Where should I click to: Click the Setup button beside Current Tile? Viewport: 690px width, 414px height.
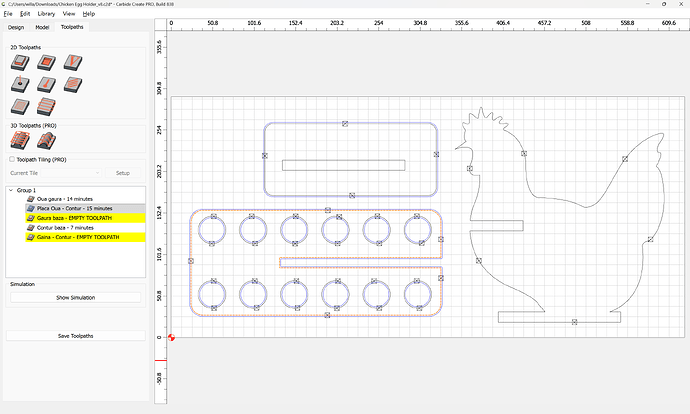click(x=123, y=173)
